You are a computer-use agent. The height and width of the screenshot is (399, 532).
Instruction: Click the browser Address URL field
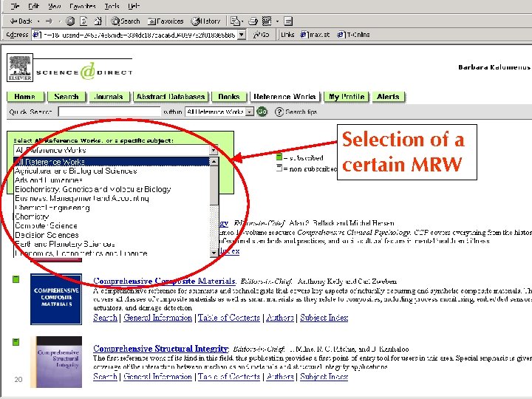click(134, 35)
